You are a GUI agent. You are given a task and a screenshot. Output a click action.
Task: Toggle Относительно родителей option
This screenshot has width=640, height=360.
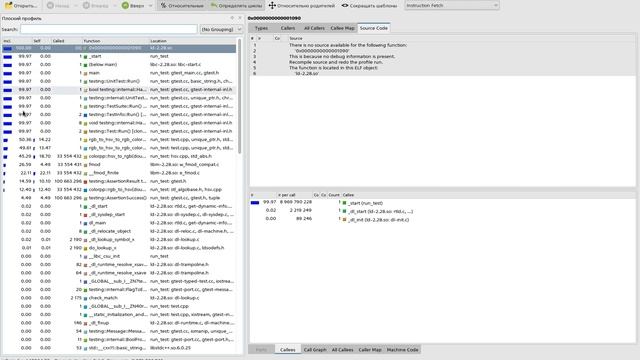302,6
